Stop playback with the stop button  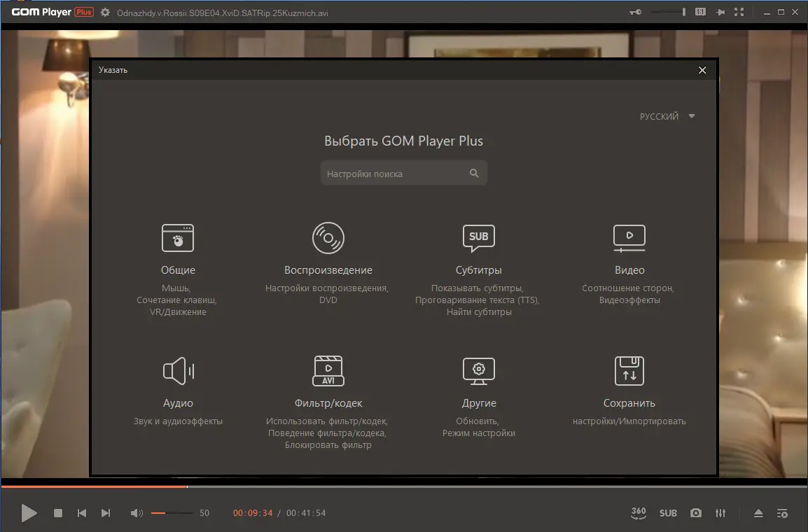58,513
